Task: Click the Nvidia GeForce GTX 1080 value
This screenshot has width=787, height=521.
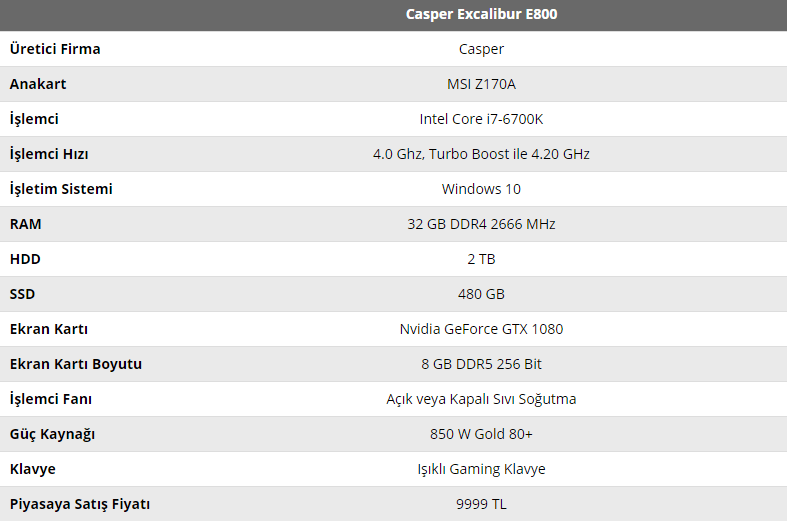Action: [481, 329]
